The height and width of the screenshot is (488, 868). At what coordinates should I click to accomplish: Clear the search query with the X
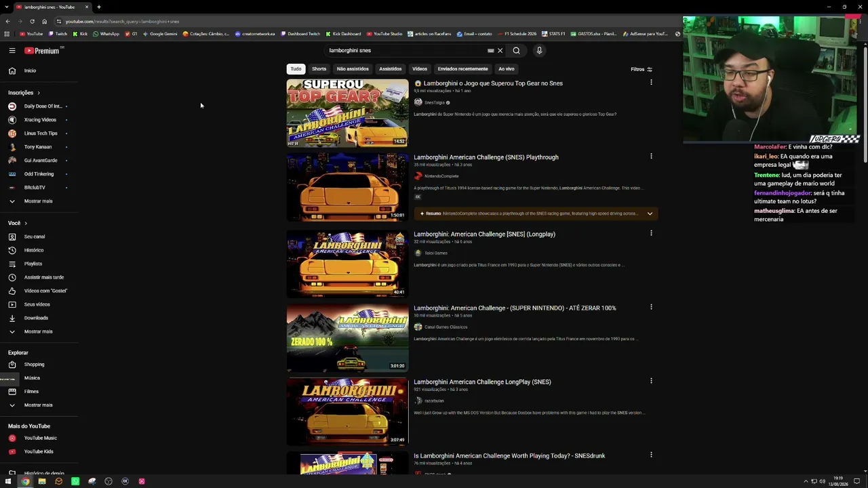point(500,50)
